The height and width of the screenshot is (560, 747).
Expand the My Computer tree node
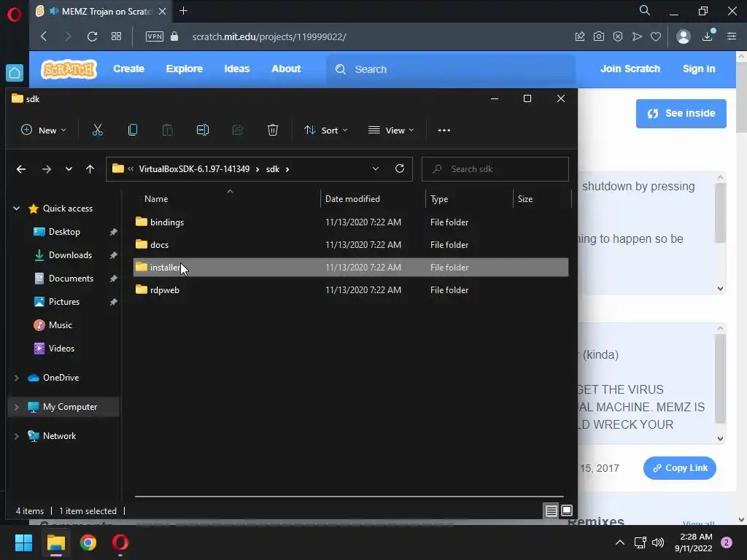[x=17, y=407]
